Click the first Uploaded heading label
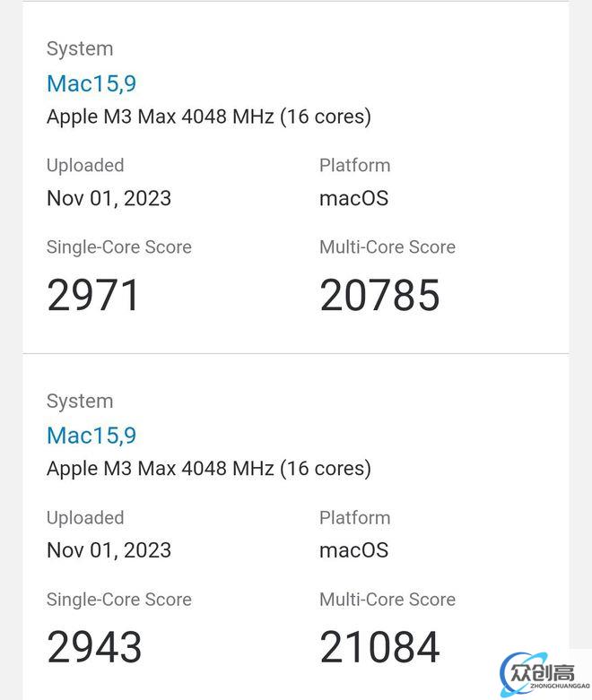The image size is (592, 700). [x=85, y=166]
